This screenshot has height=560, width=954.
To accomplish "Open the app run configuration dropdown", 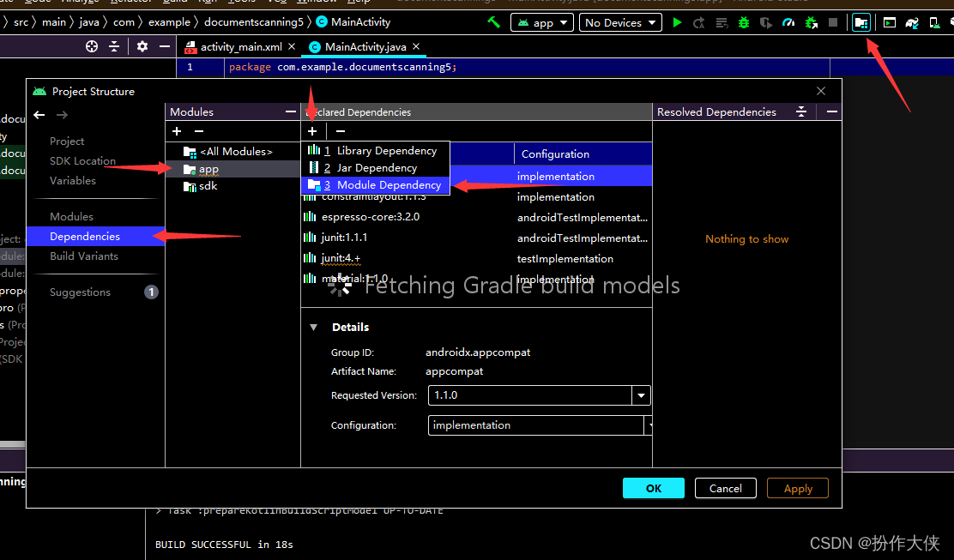I will pyautogui.click(x=542, y=22).
